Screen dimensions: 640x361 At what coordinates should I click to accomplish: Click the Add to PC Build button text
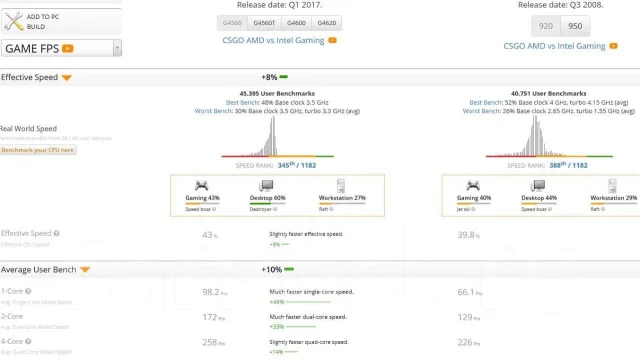[x=43, y=22]
